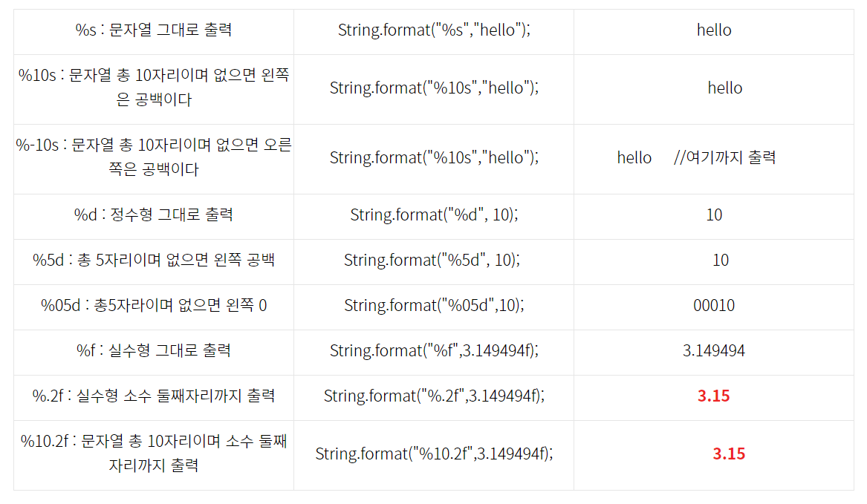Click the '%05d' description cell

click(154, 305)
